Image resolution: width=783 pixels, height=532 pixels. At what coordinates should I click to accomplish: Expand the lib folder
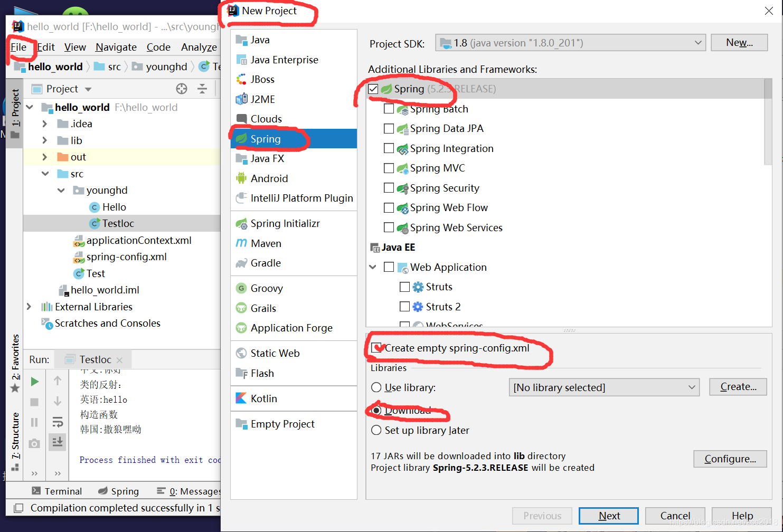45,140
